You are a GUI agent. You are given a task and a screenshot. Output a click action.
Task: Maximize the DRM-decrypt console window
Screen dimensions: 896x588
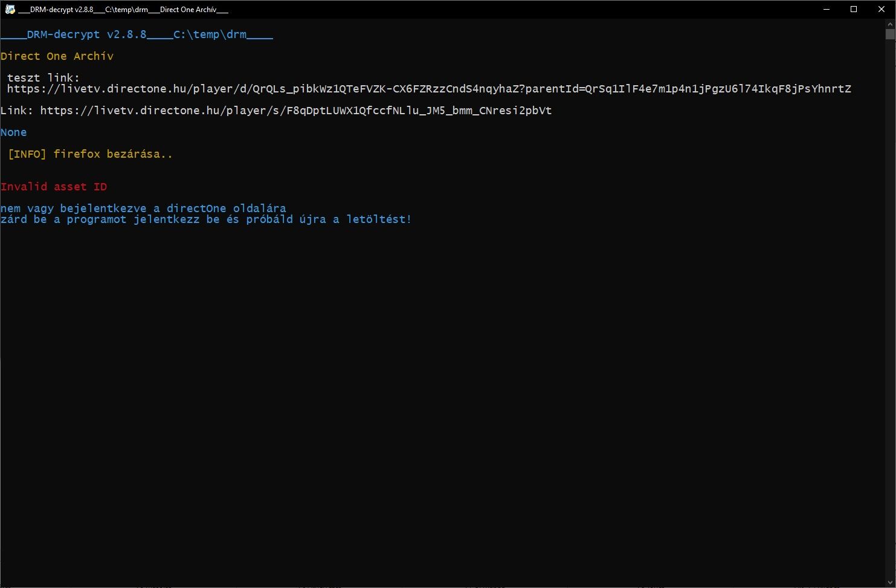coord(854,9)
